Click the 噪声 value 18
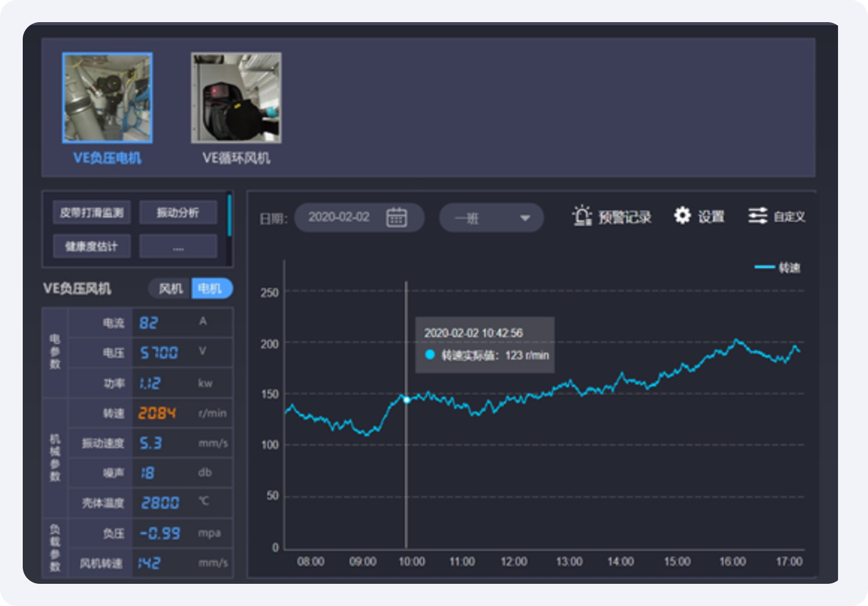 [x=148, y=473]
